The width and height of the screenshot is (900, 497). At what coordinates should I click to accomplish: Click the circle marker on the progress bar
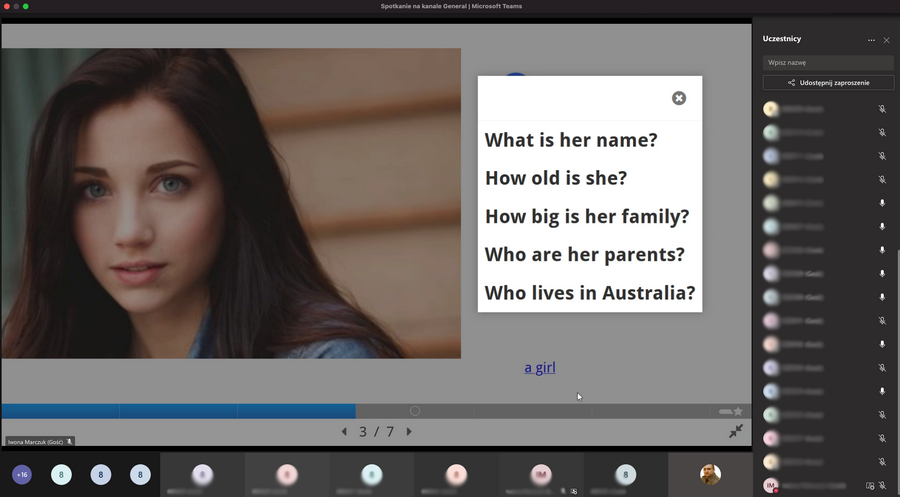coord(415,411)
